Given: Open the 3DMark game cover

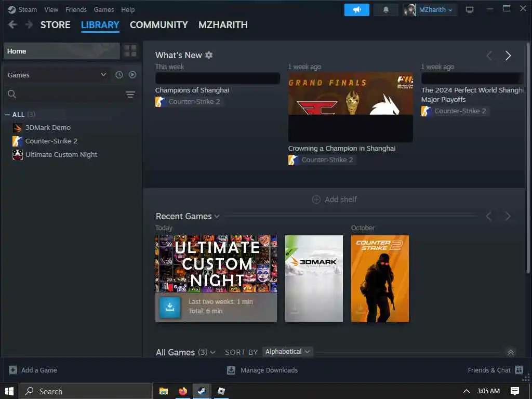Looking at the screenshot, I should pos(314,278).
